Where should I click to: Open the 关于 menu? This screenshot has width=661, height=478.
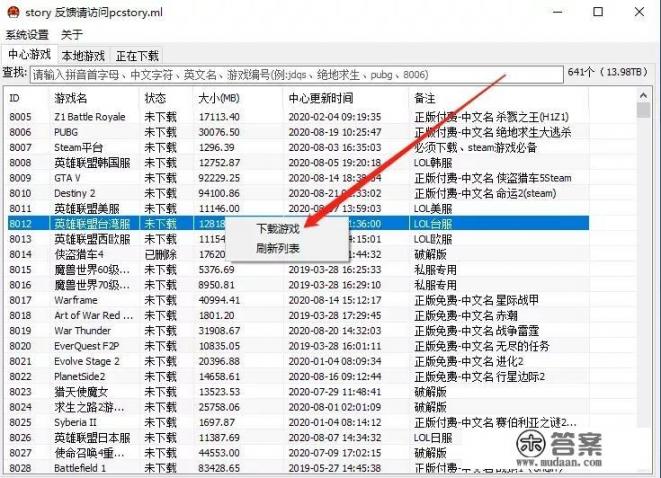(x=71, y=35)
